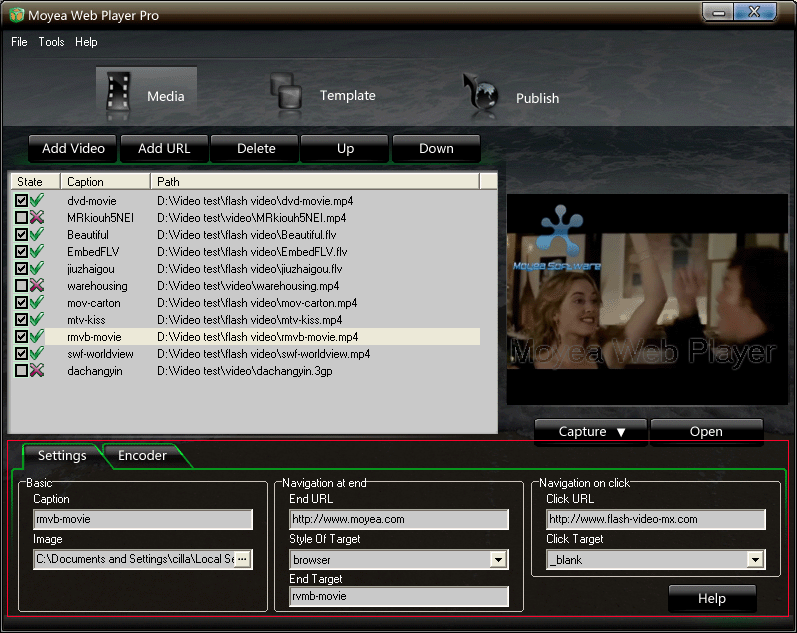
Task: Open the Capture dropdown button
Action: pyautogui.click(x=591, y=432)
